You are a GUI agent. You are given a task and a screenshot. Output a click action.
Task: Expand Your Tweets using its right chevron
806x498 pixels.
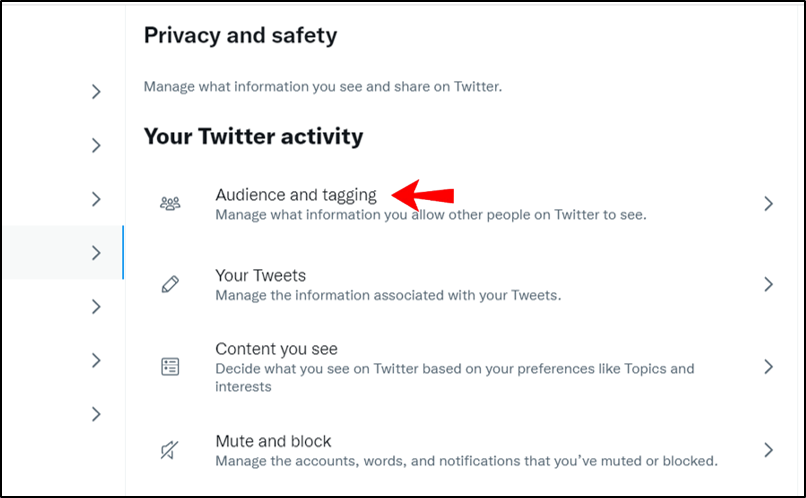[768, 285]
